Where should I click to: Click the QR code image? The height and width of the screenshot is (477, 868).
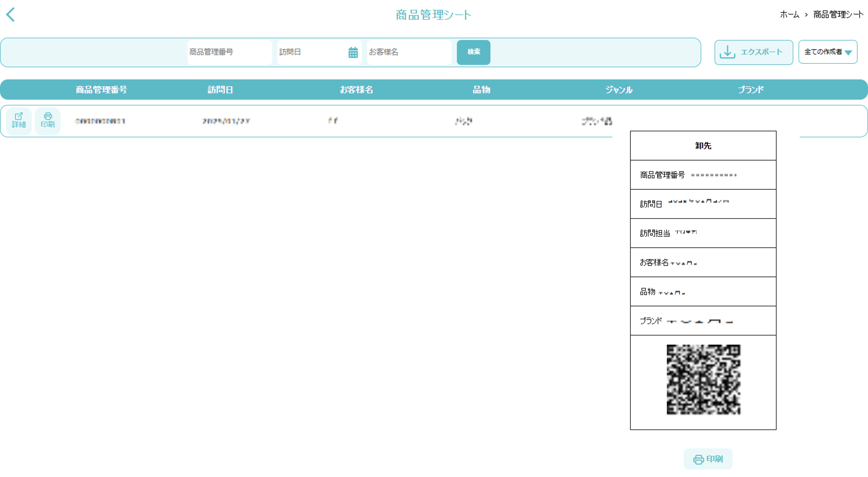(x=703, y=380)
